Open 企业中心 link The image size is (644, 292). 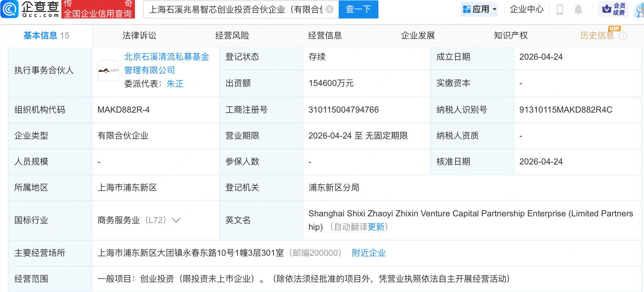(x=526, y=9)
